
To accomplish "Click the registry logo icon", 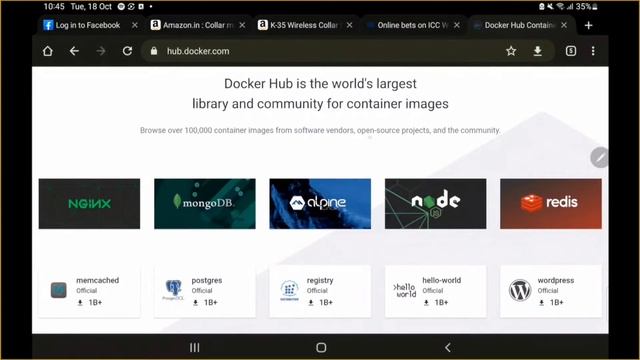I will point(289,290).
